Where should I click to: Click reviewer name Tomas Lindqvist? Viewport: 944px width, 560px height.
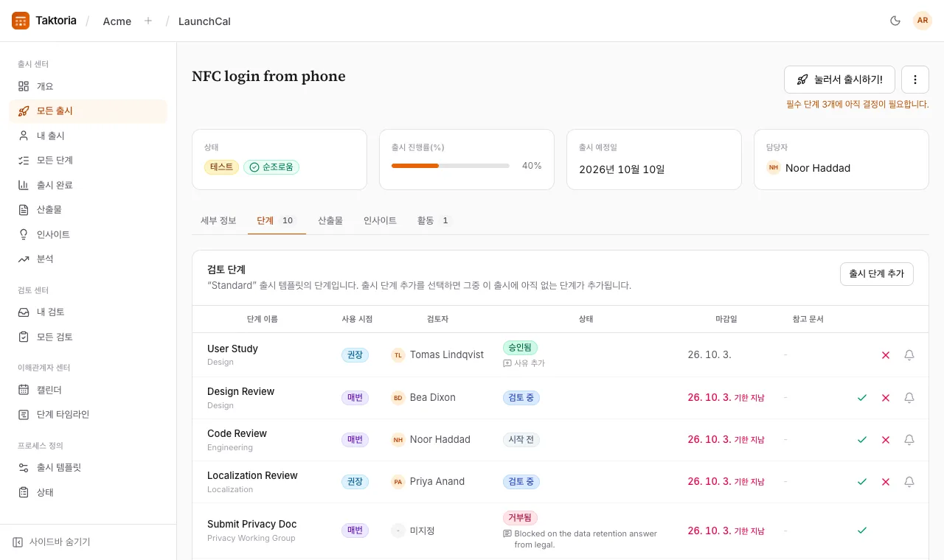tap(447, 355)
